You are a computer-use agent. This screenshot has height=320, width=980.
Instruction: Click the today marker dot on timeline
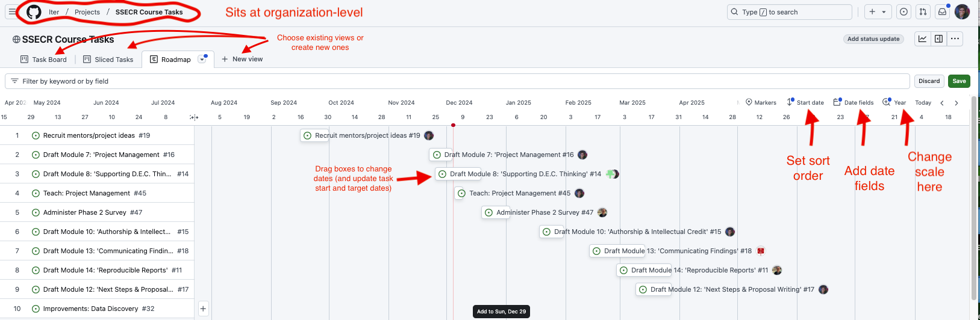(x=453, y=125)
